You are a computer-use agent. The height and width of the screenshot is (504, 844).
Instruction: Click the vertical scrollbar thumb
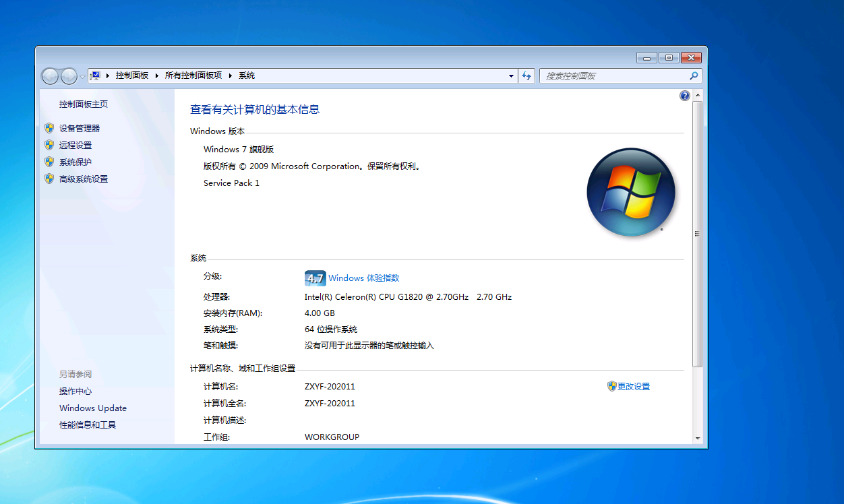tap(698, 234)
